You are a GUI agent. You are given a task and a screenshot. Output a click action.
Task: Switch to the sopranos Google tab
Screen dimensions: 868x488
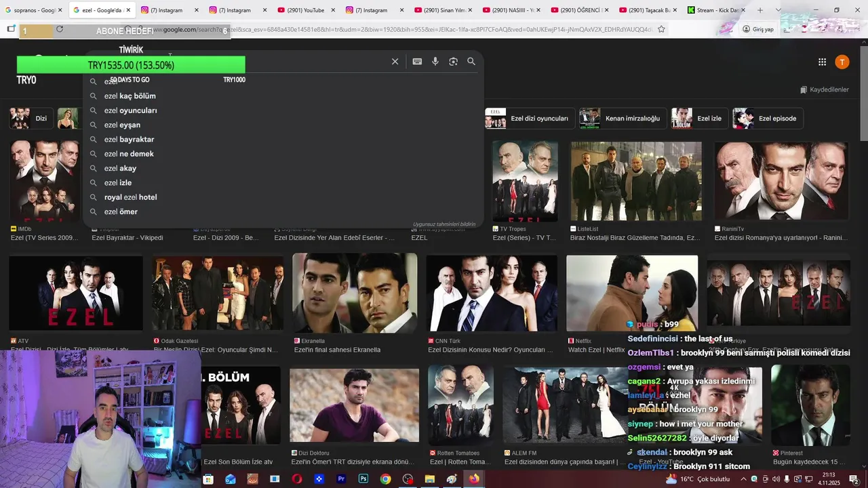point(33,10)
